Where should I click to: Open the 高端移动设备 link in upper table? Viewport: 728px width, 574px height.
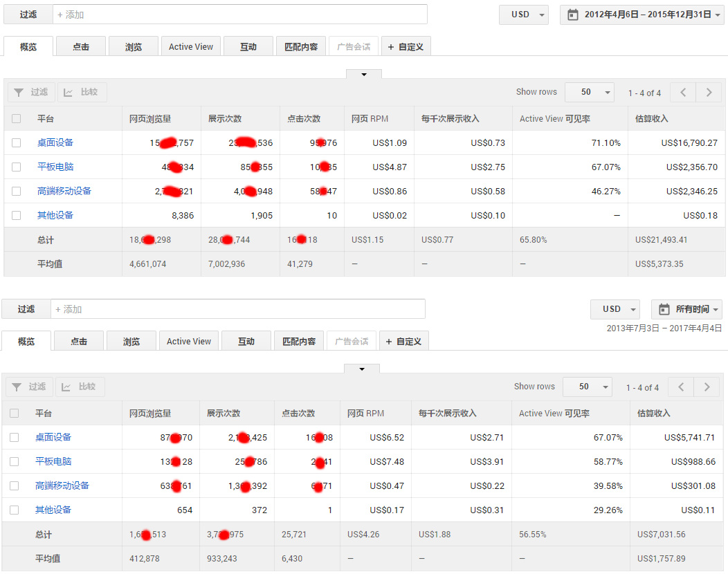pyautogui.click(x=64, y=191)
